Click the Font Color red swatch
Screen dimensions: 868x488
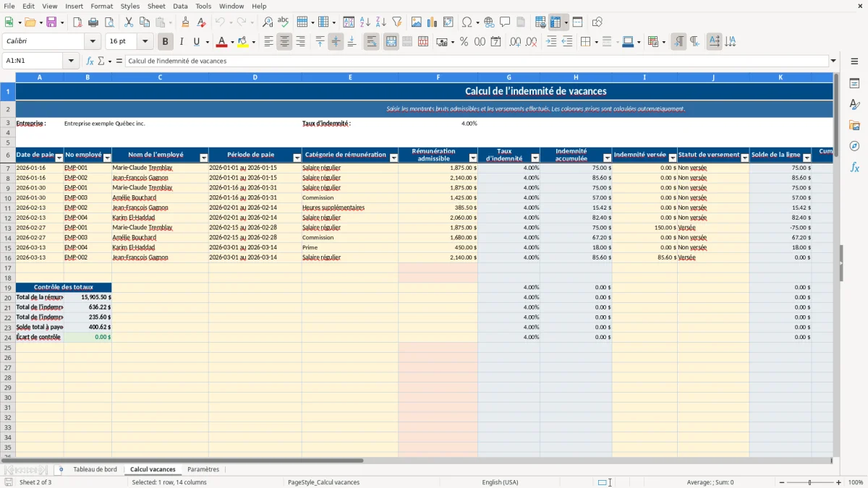coord(222,42)
